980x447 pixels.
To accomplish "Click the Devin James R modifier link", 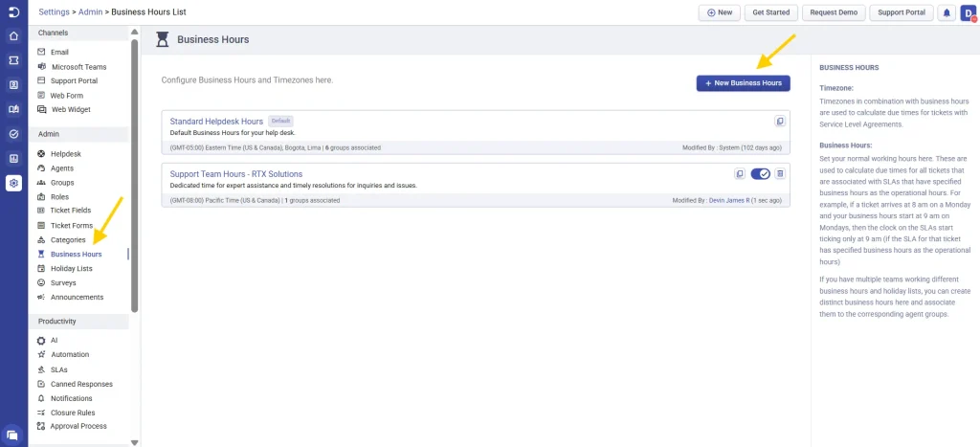I will (x=728, y=201).
